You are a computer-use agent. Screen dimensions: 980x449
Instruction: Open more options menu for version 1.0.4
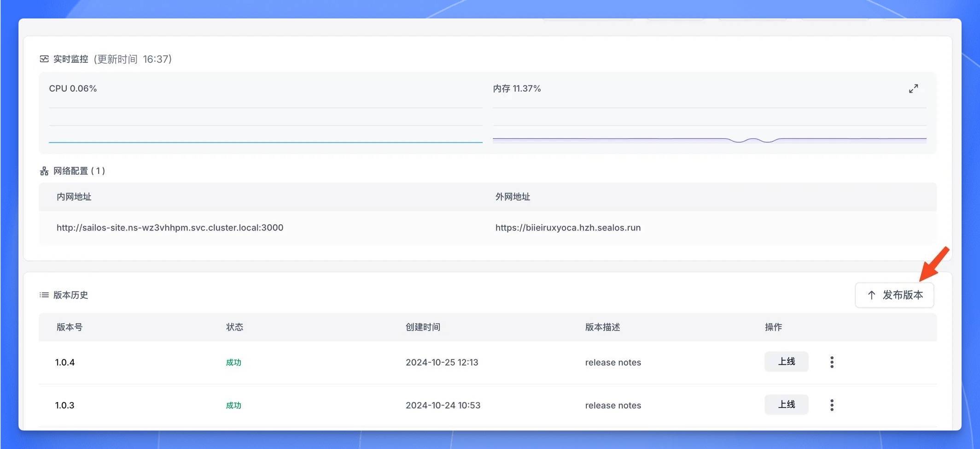pos(832,362)
